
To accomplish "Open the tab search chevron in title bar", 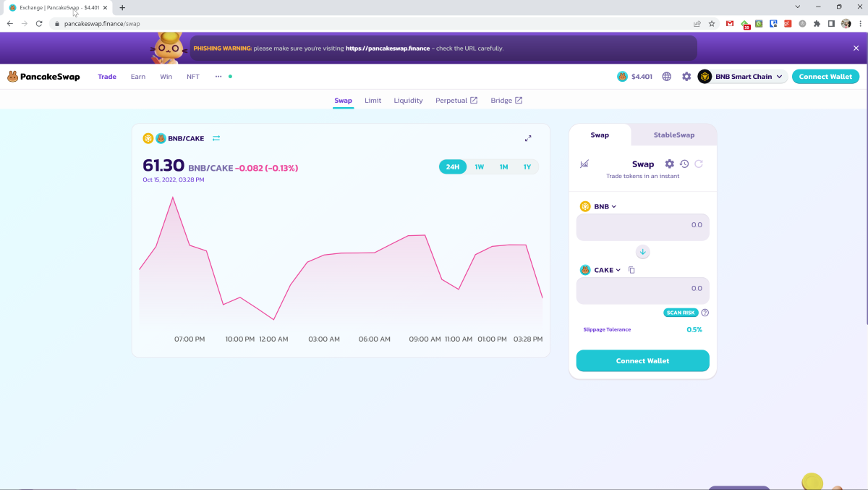I will pyautogui.click(x=798, y=7).
